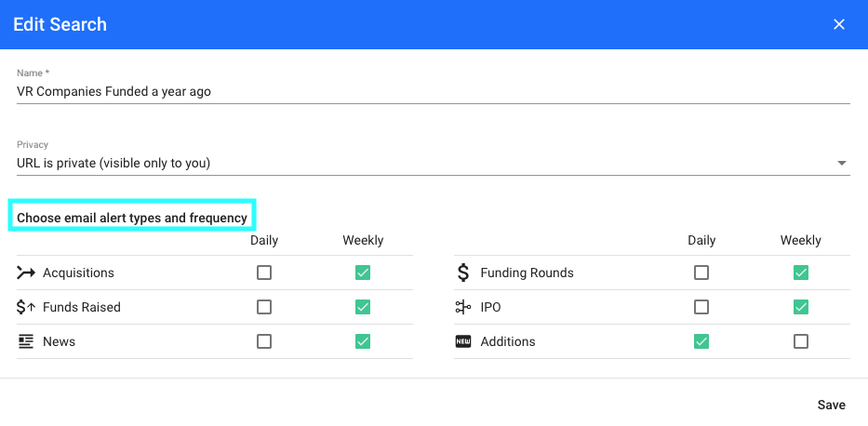Screen dimensions: 868x426
Task: Uncheck weekly Funding Rounds alerts
Action: coord(800,273)
